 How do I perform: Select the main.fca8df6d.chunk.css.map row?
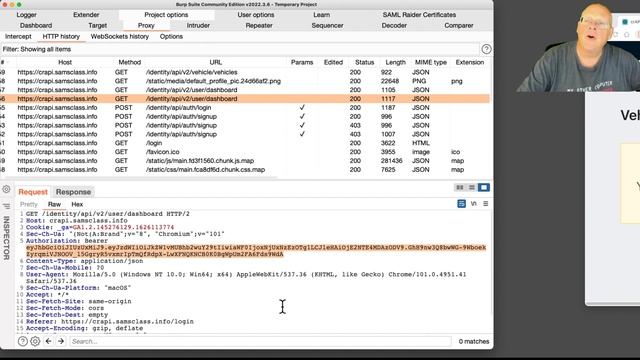point(245,170)
